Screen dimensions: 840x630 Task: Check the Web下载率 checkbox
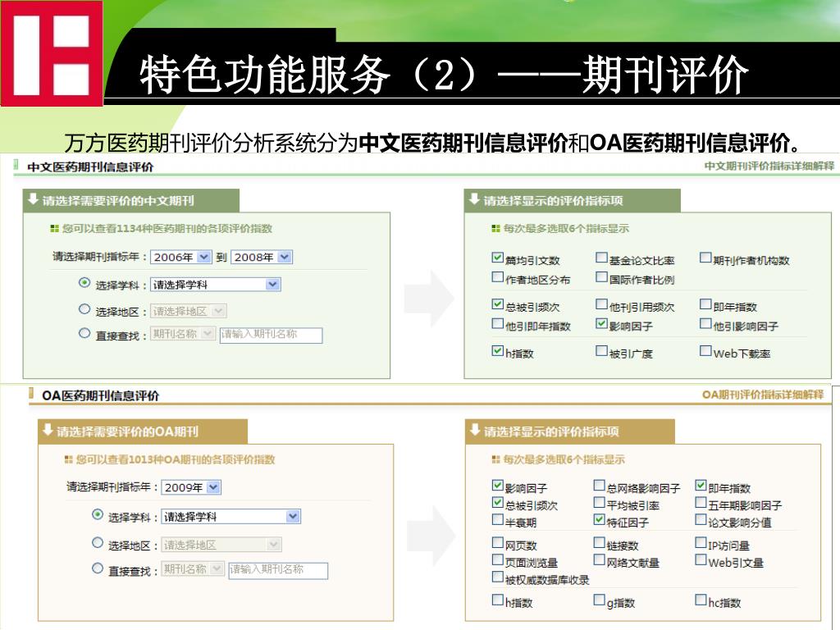[x=705, y=351]
